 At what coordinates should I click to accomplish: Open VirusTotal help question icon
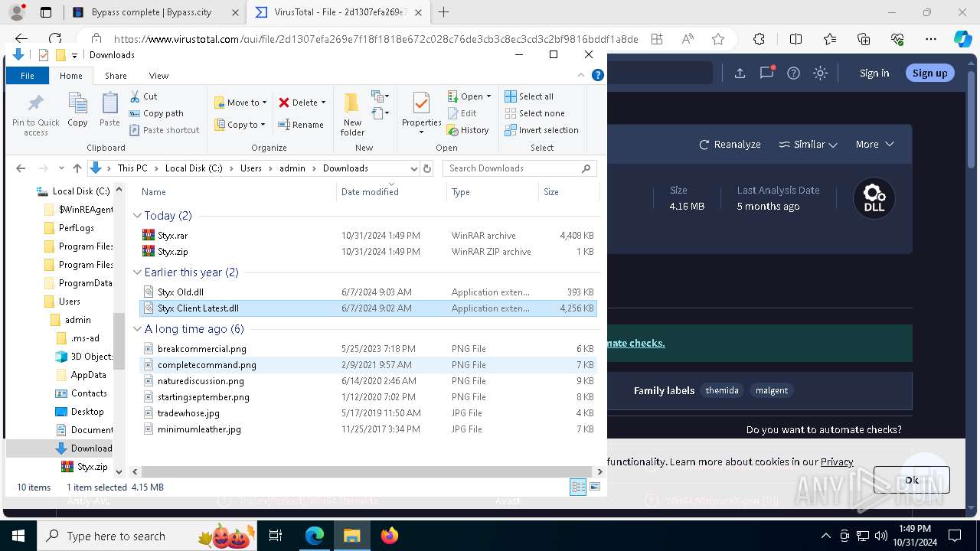793,73
